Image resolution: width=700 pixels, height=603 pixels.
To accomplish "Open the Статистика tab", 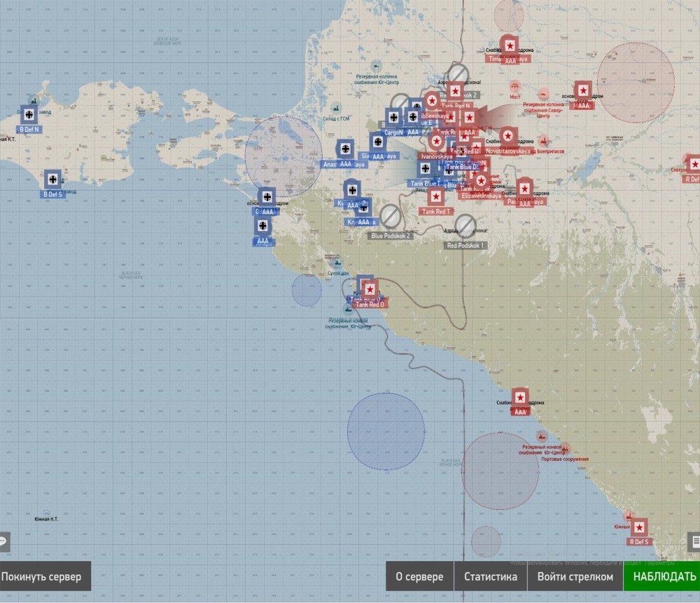I will 490,577.
